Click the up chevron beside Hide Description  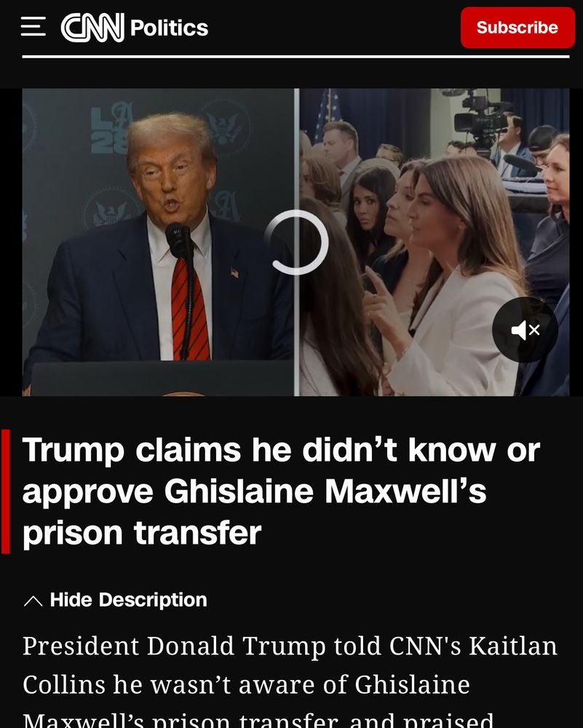33,601
